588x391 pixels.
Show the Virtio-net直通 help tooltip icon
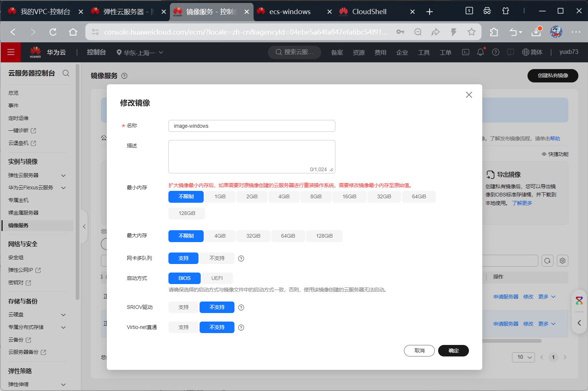click(x=241, y=328)
